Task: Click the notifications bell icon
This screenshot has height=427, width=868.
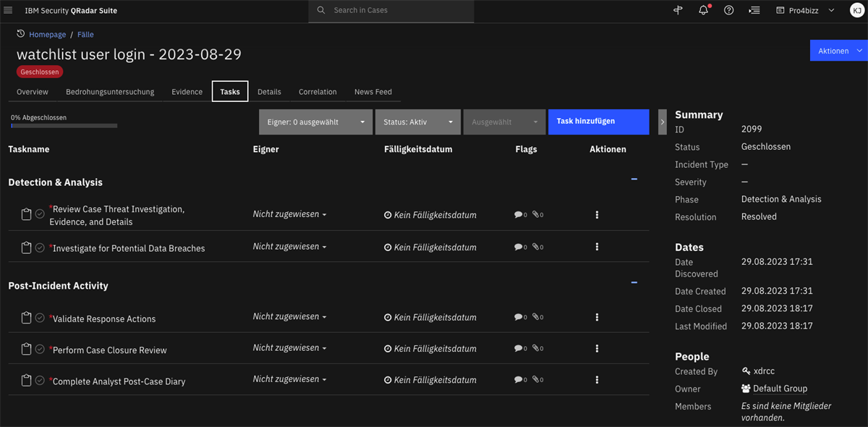Action: (x=703, y=11)
